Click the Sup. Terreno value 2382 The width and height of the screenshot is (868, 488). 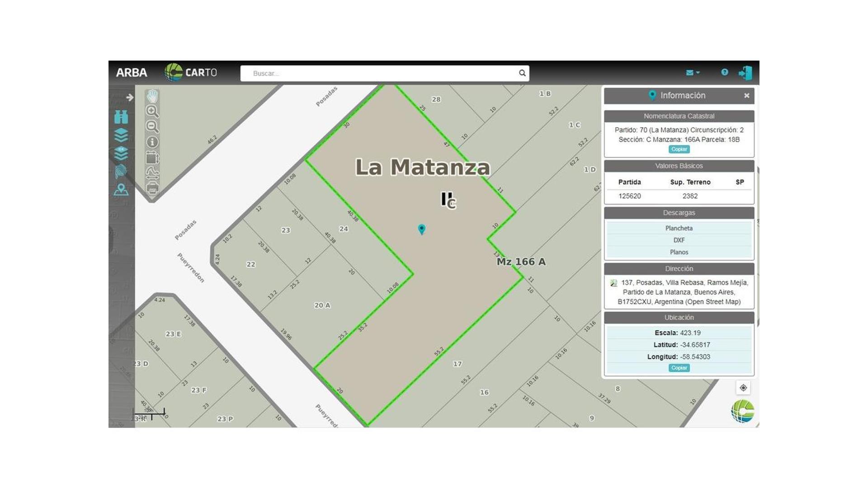[x=690, y=196]
